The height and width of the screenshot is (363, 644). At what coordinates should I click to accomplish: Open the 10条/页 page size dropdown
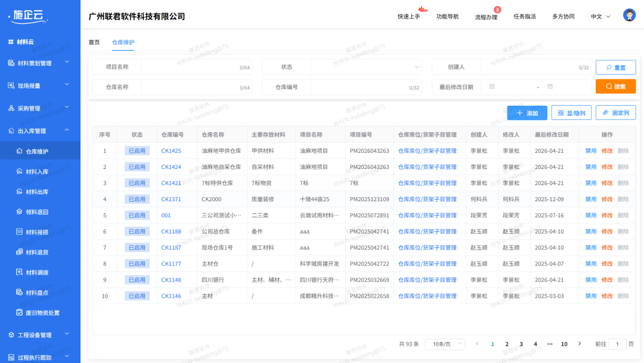point(445,344)
